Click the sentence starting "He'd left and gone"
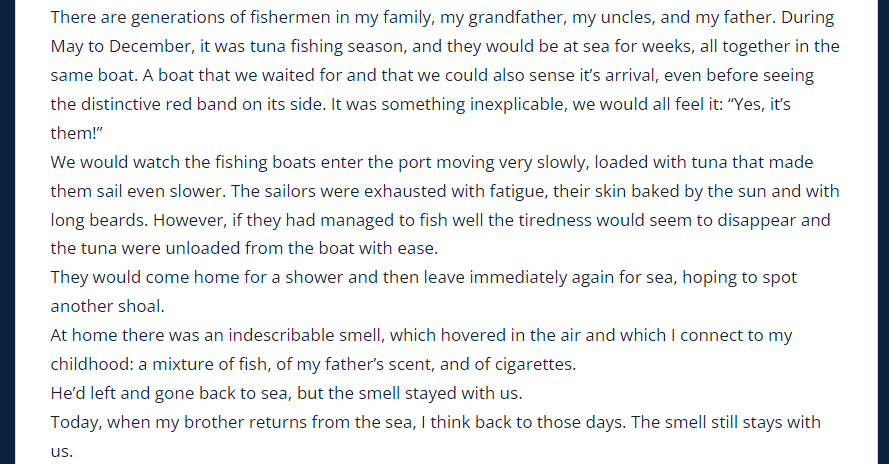 286,393
